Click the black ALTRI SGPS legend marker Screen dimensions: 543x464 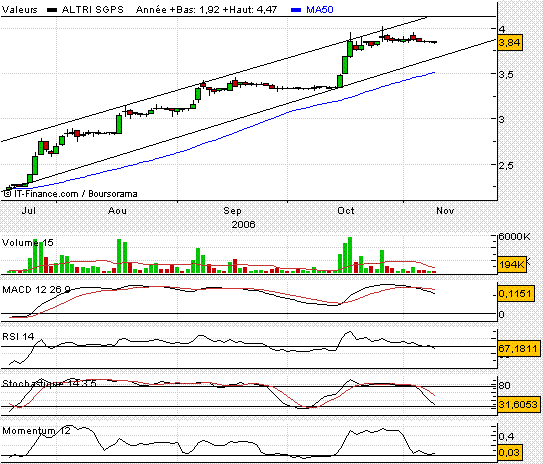click(52, 10)
